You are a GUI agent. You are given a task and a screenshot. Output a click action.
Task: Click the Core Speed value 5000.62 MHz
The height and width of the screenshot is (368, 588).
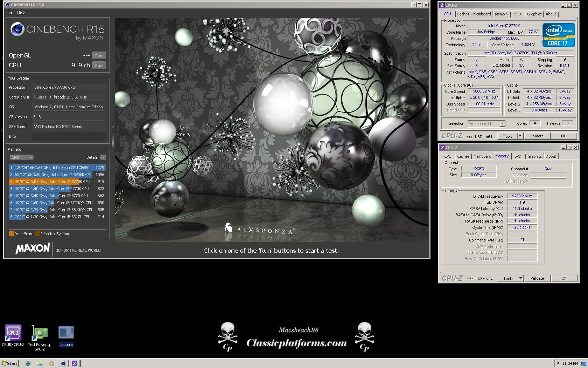point(484,91)
